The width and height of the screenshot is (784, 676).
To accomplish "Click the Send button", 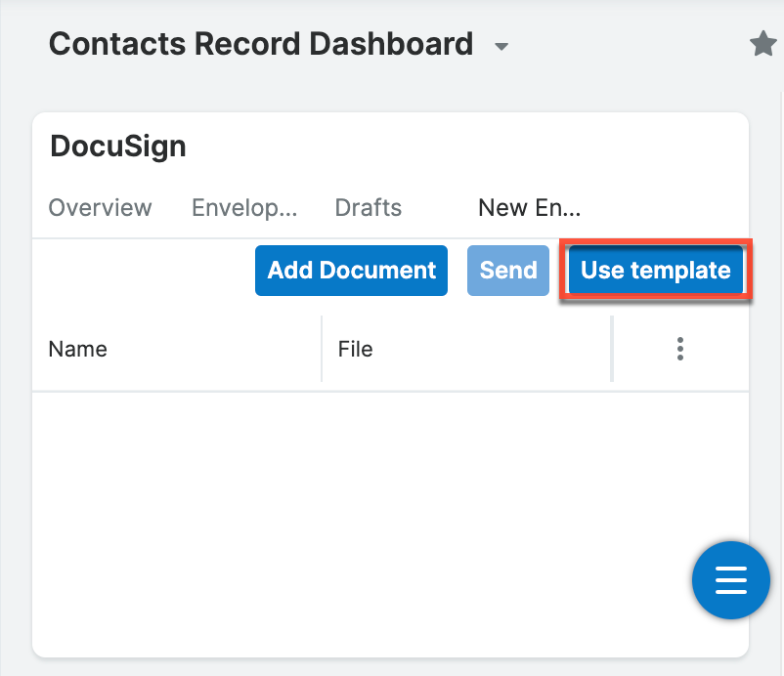I will click(508, 271).
